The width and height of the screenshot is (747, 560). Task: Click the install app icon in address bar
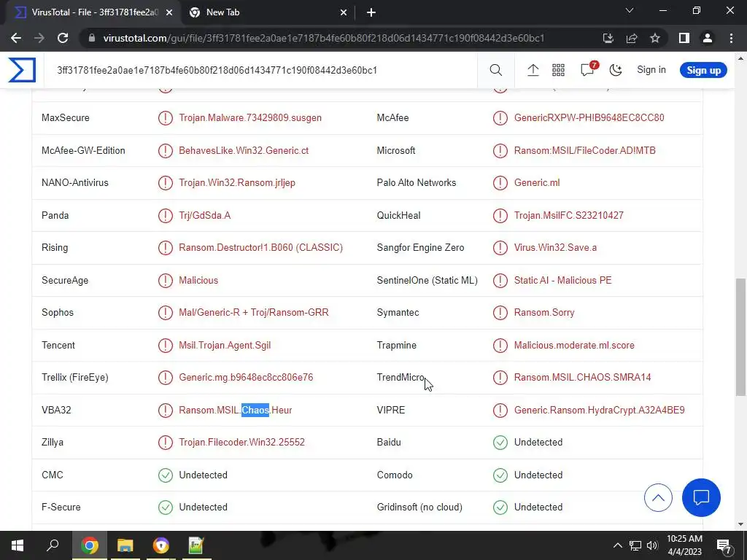coord(608,38)
